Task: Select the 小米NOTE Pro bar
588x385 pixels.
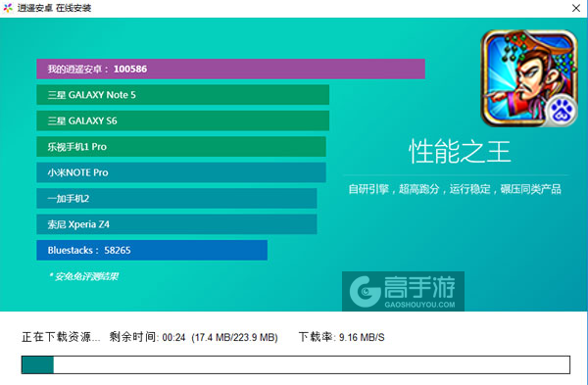Action: [x=181, y=172]
